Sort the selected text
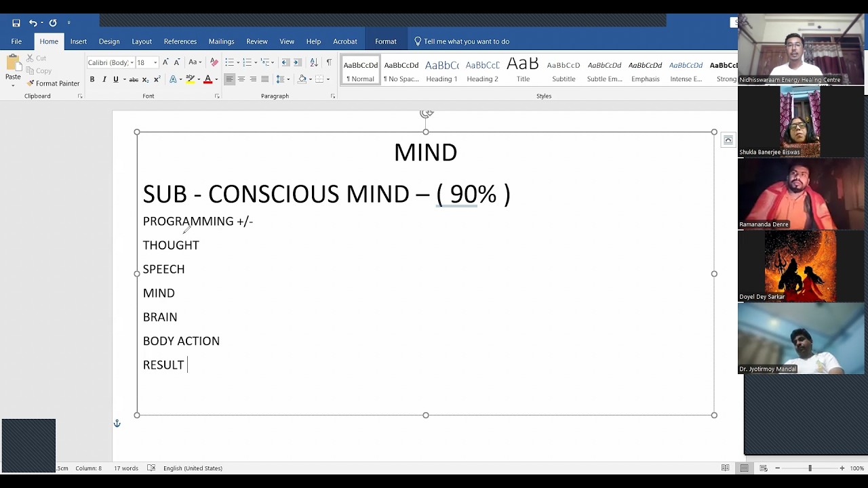 click(314, 62)
